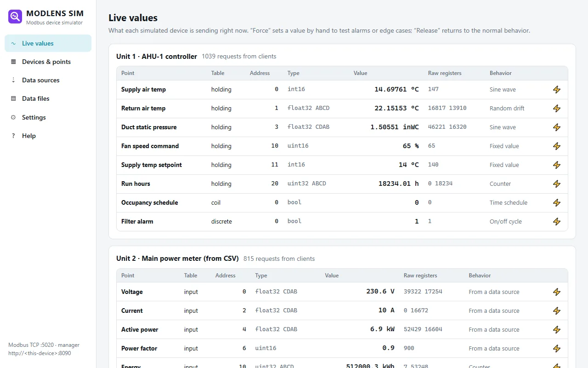The width and height of the screenshot is (588, 368).
Task: Force the Supply air temp value
Action: (557, 90)
